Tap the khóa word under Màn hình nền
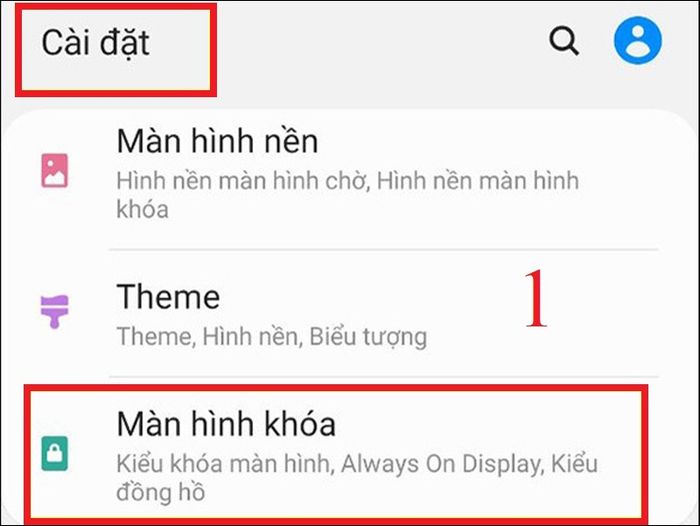 click(x=142, y=209)
